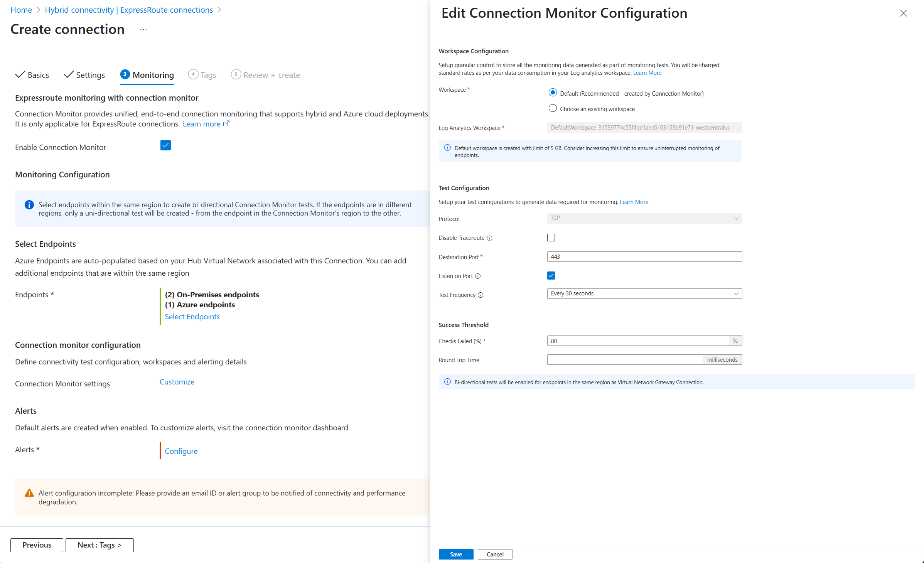Click the default workspace limit info icon
Viewport: 924px width, 563px height.
[447, 148]
